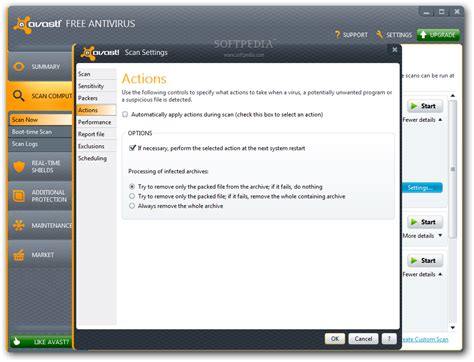The image size is (474, 362).
Task: Open Settings wrench icon in header
Action: pyautogui.click(x=379, y=34)
